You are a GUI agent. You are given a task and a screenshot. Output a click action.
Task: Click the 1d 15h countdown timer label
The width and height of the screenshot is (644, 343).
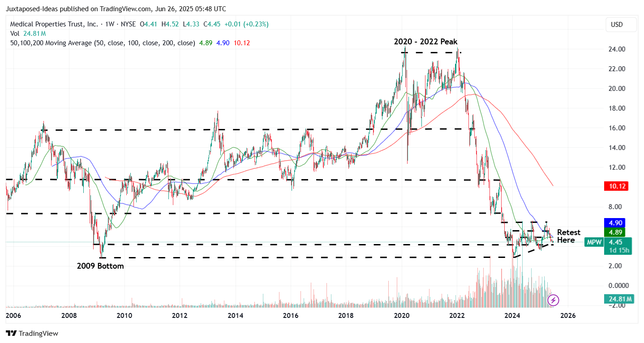tap(620, 250)
